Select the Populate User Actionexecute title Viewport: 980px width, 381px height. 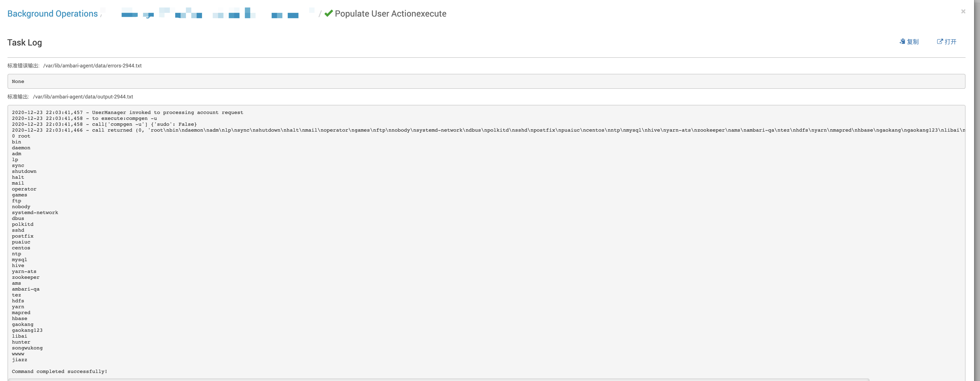click(390, 14)
